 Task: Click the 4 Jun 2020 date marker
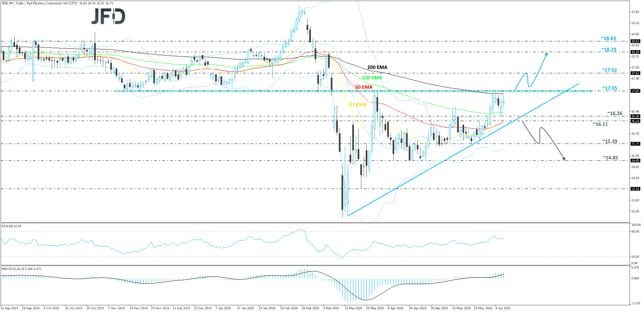[x=502, y=308]
